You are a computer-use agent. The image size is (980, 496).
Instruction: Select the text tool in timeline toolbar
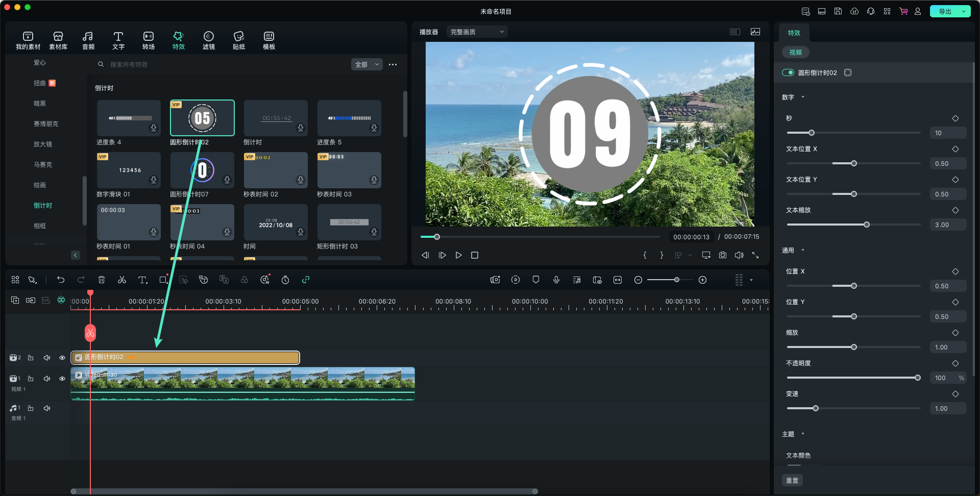tap(142, 280)
